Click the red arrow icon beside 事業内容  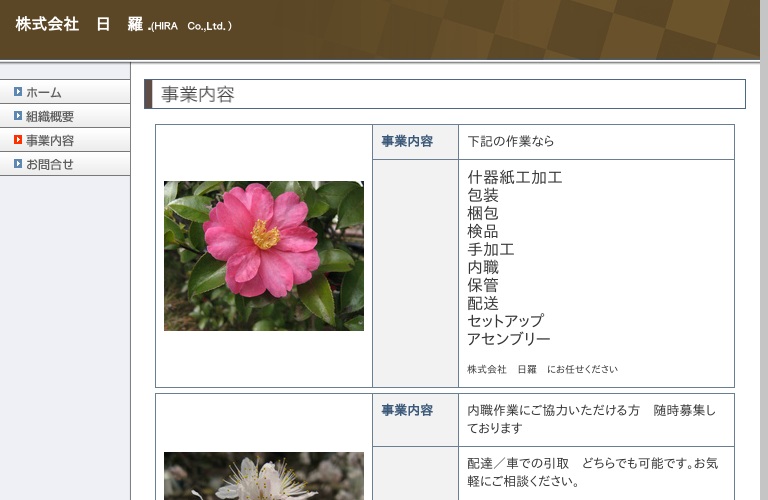18,140
